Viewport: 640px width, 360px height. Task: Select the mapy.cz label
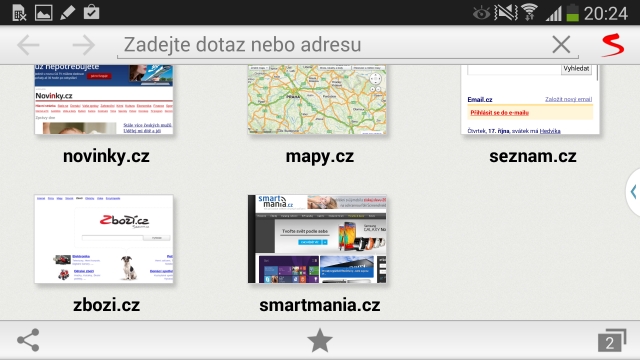click(x=320, y=156)
